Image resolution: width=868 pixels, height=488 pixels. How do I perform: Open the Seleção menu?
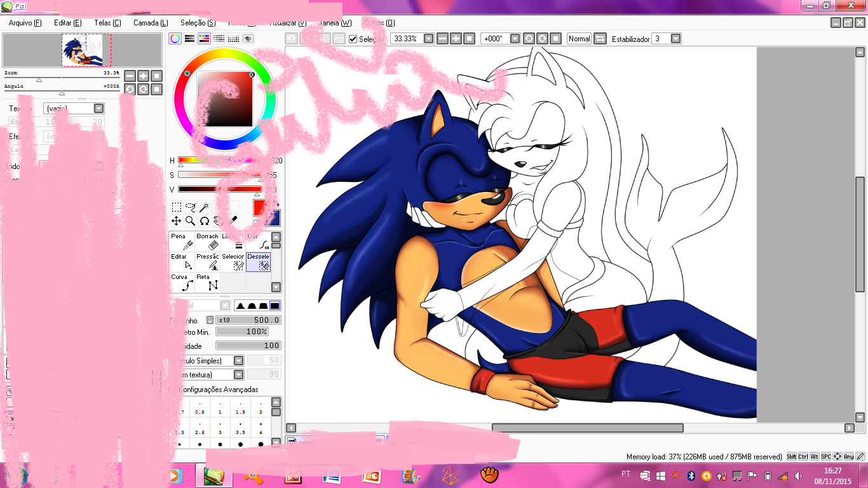point(198,23)
